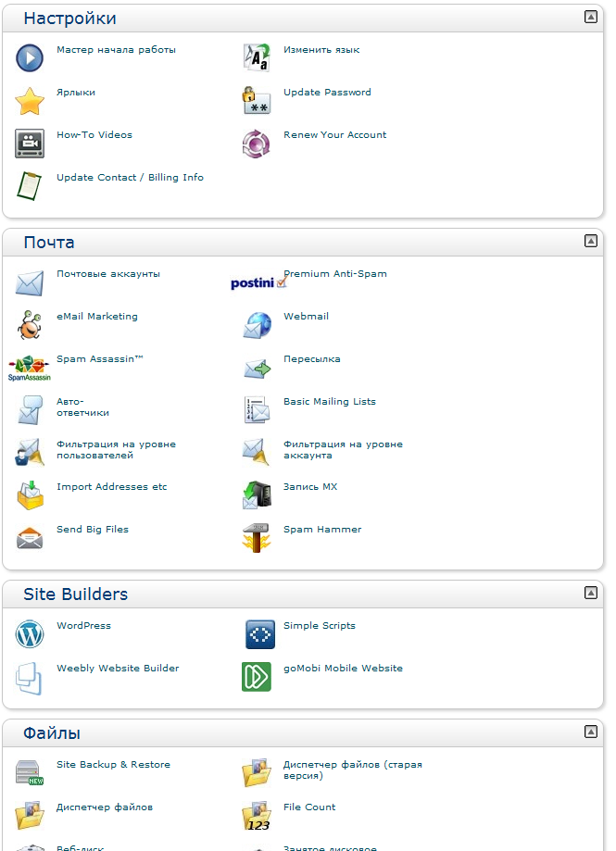The height and width of the screenshot is (851, 616).
Task: Open the Weebly Website Builder link
Action: pyautogui.click(x=118, y=669)
